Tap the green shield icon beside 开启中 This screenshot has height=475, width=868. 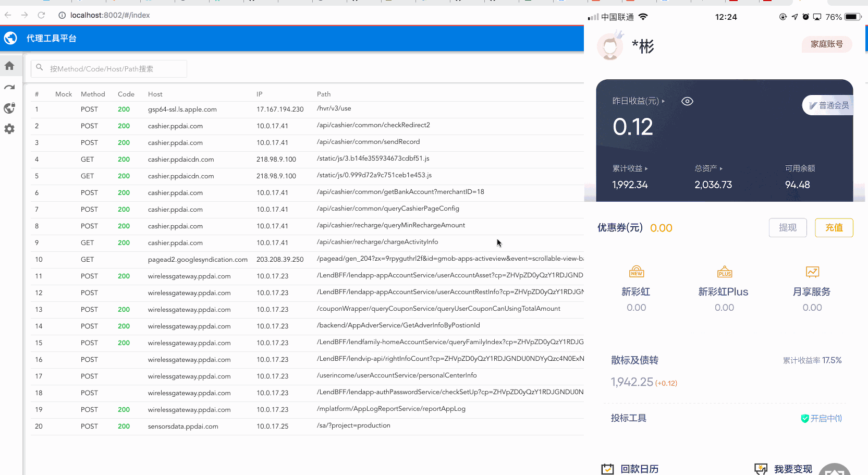tap(805, 418)
